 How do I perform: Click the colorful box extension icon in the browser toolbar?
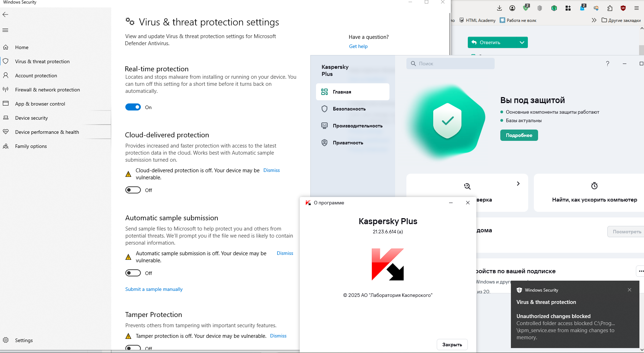(596, 8)
